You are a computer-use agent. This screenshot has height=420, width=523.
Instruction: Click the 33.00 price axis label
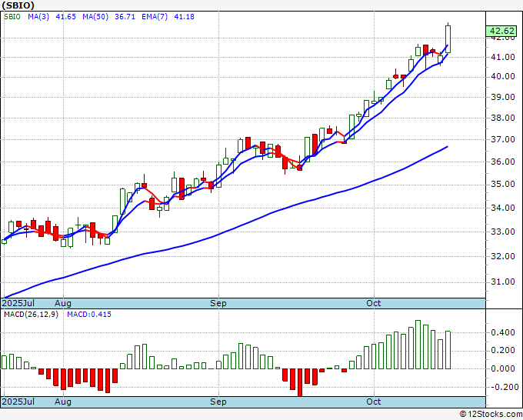(503, 232)
